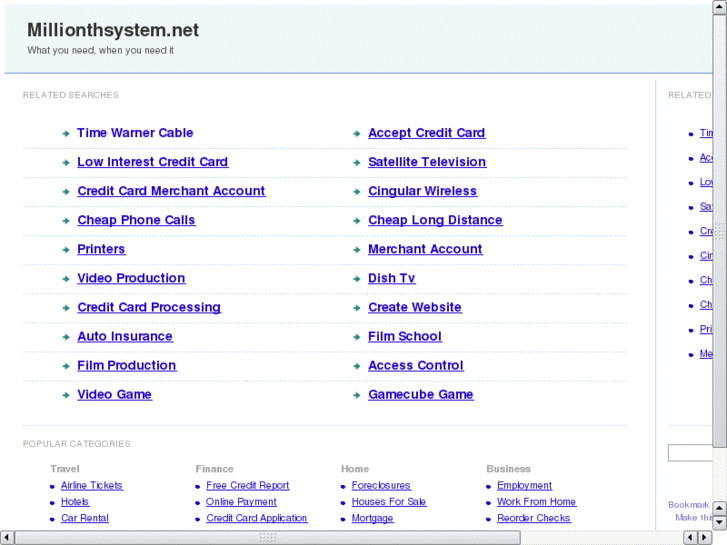Image resolution: width=727 pixels, height=545 pixels.
Task: Click the sidebar search input field
Action: (x=690, y=453)
